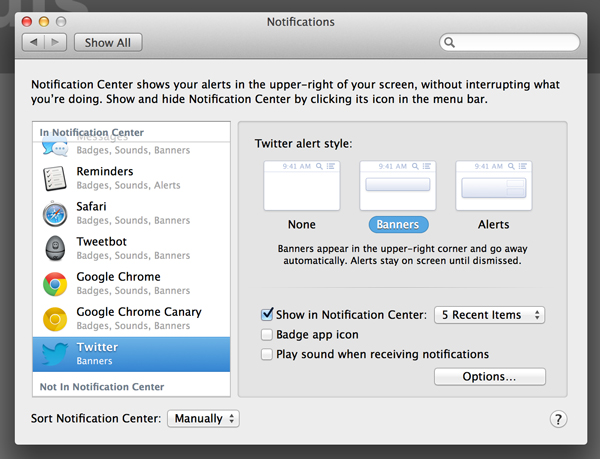
Task: Select Google Chrome row in app list
Action: point(131,284)
